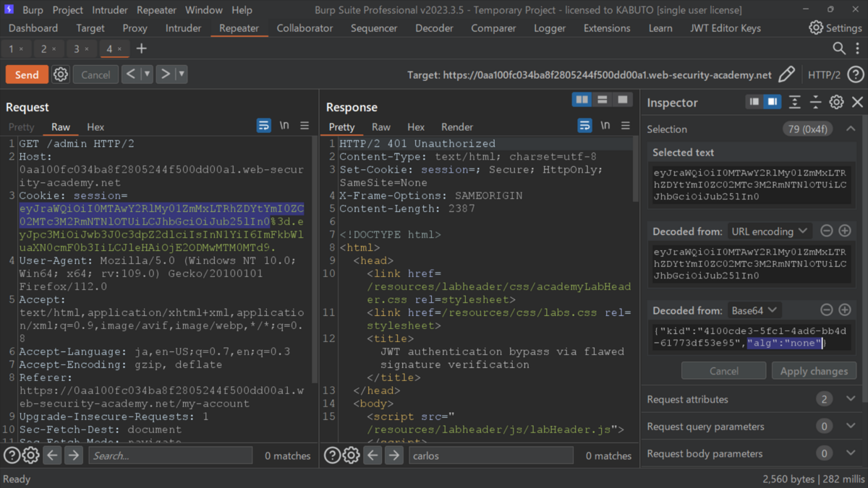Search Repeater tabs with magnifier icon
Screen dimensions: 868x488
tap(839, 48)
